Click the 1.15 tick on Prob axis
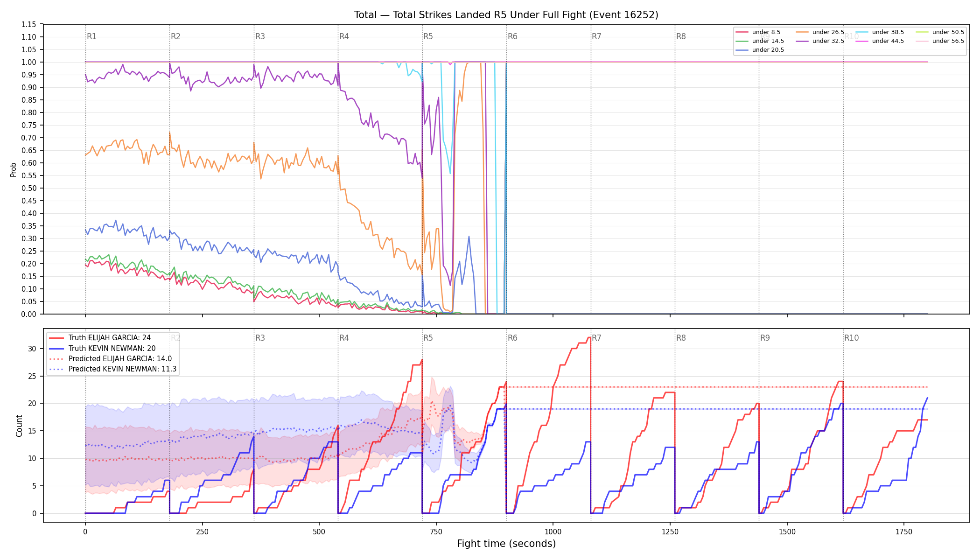The image size is (980, 560). pos(28,24)
